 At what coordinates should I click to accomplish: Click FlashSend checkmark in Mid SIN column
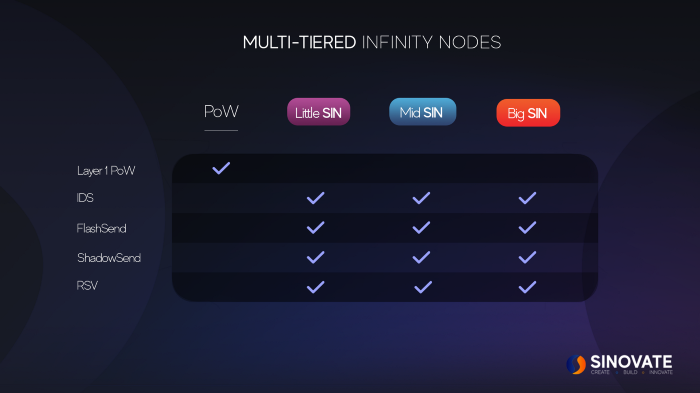point(421,228)
